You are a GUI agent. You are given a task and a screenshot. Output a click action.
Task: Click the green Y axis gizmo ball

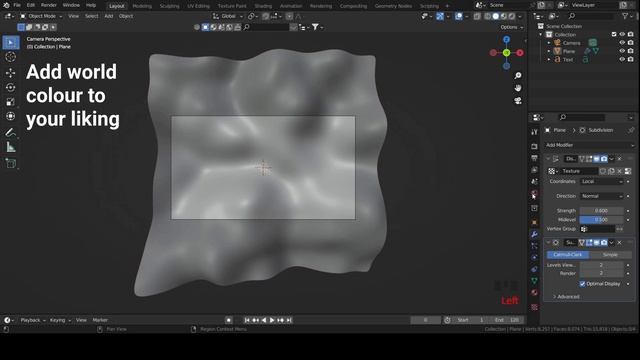click(507, 53)
